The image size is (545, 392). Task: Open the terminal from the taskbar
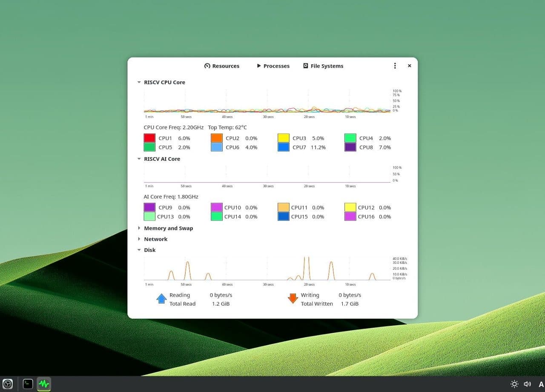click(28, 384)
